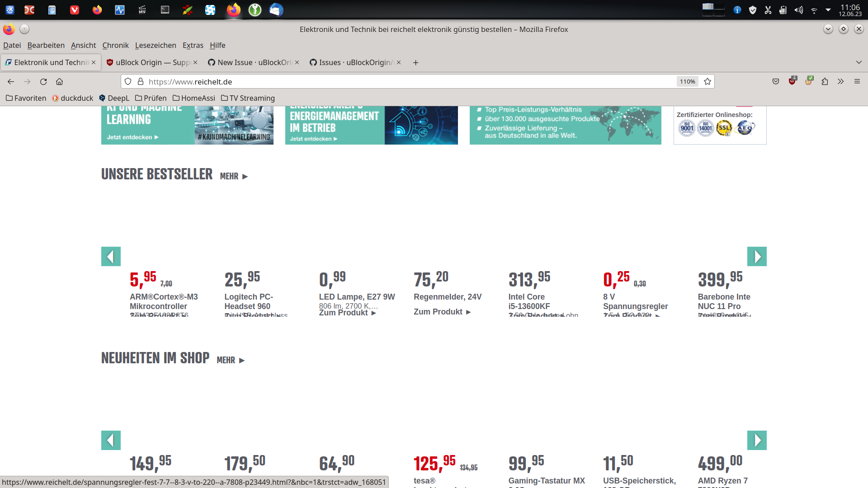Reload the reichelt.de page
The width and height of the screenshot is (868, 488).
point(43,82)
